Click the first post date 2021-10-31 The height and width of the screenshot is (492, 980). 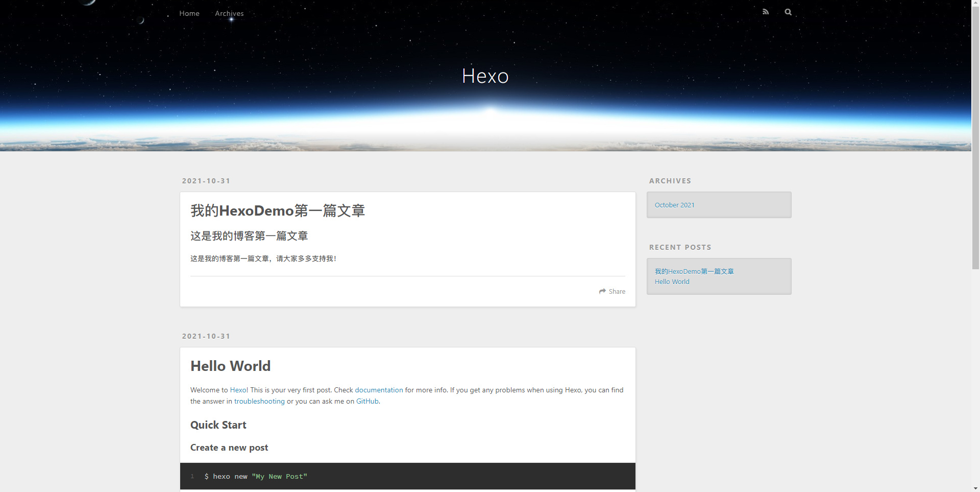pyautogui.click(x=206, y=181)
